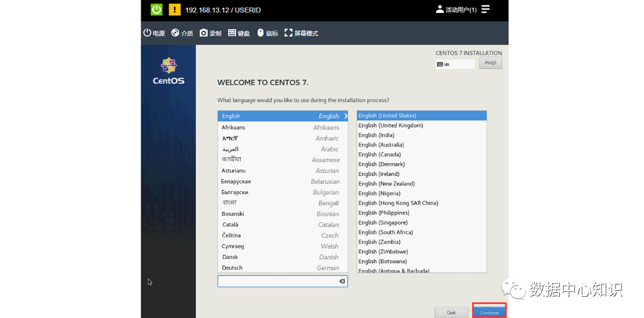Select Belarusian language row
The width and height of the screenshot is (644, 318).
click(282, 182)
